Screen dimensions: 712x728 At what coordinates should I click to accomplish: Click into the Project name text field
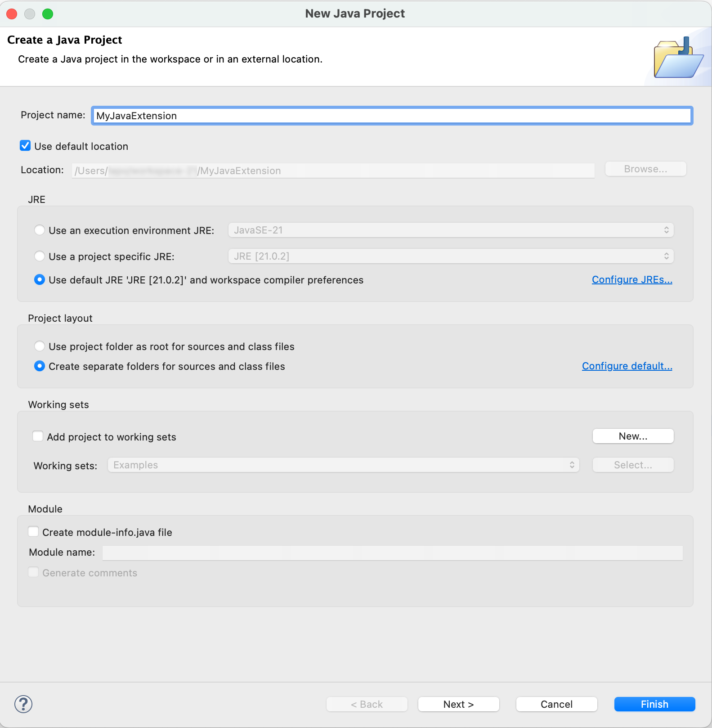pyautogui.click(x=391, y=116)
